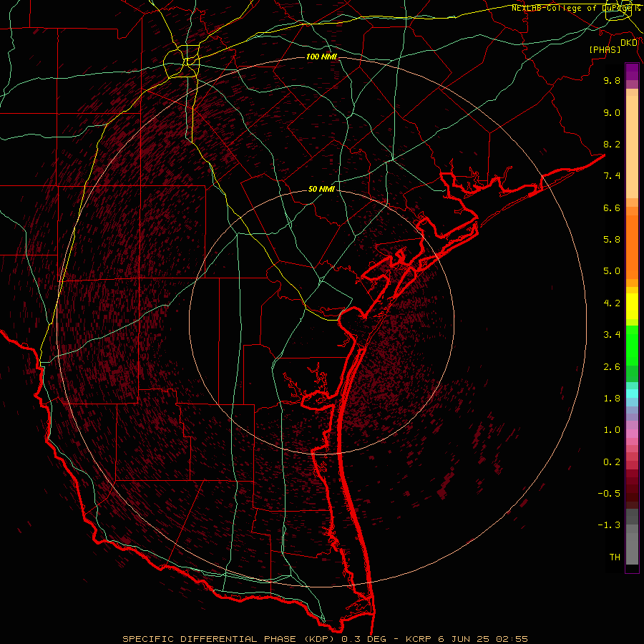644x644 pixels.
Task: Click the DKD label near the legend
Action: 629,42
